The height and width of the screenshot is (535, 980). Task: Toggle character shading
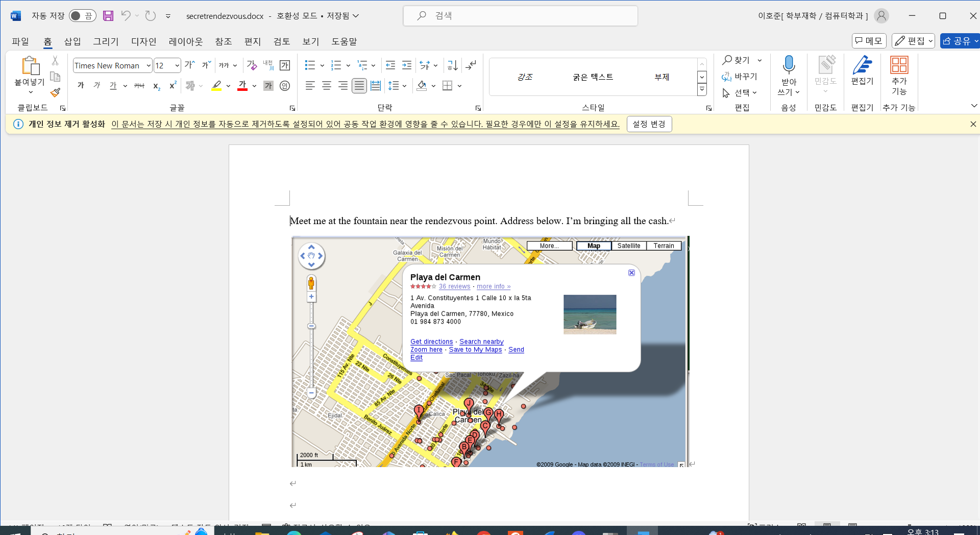tap(268, 86)
